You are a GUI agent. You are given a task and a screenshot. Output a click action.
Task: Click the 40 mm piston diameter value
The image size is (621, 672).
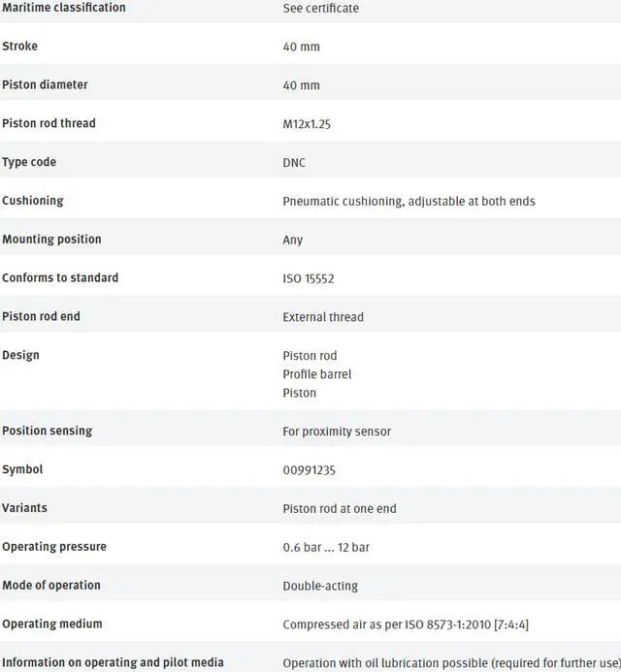pos(301,85)
